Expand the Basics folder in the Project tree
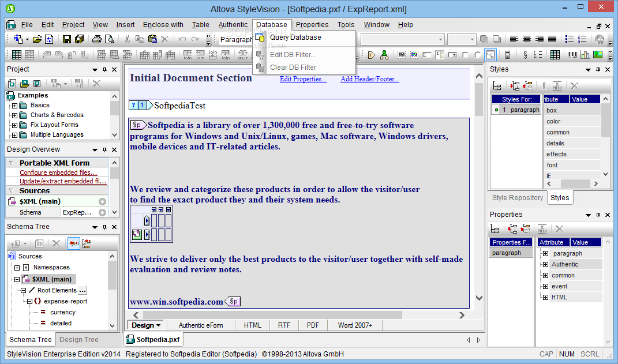The image size is (618, 364). (x=14, y=106)
